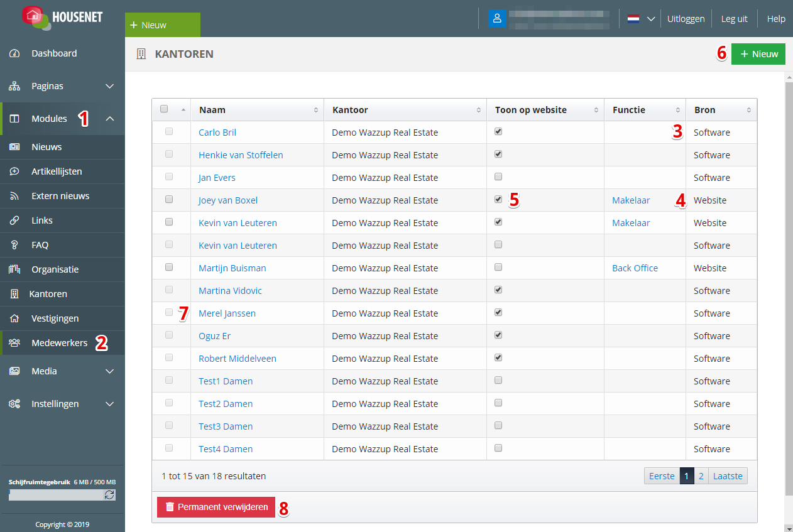Click the Organisatie buildings icon
Viewport: 793px width, 532px height.
14,269
